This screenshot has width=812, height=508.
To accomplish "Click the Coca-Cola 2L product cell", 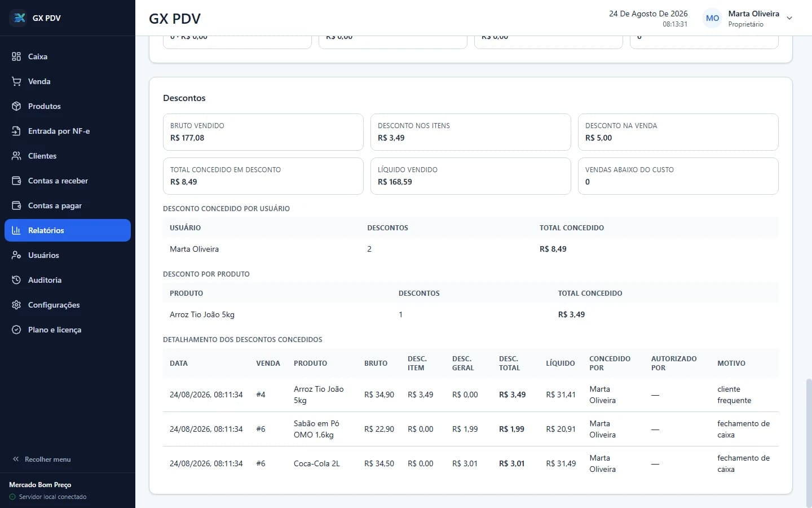I will tap(316, 463).
